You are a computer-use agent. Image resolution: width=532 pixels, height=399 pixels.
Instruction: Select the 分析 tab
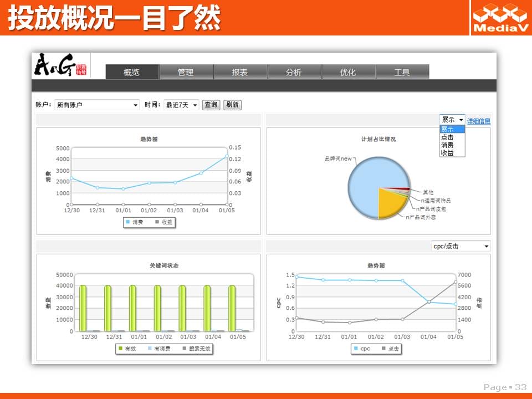[294, 72]
